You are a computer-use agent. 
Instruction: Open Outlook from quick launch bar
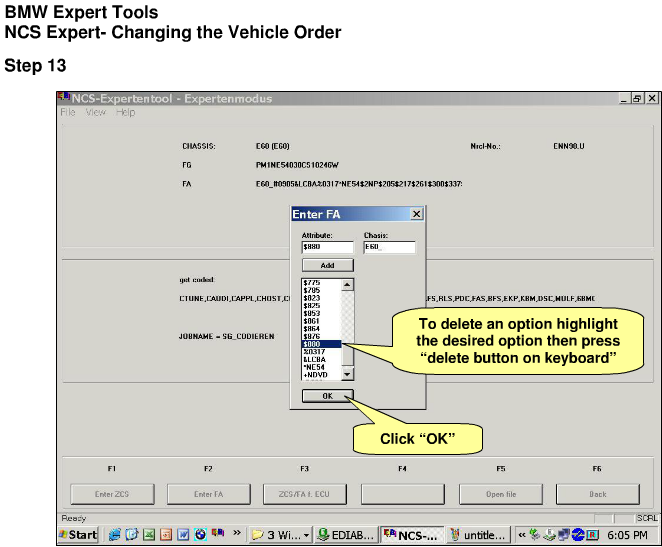pos(131,535)
